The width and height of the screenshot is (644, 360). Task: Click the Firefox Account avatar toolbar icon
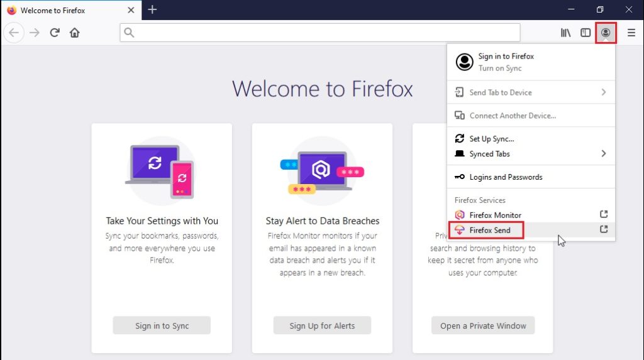click(x=606, y=33)
